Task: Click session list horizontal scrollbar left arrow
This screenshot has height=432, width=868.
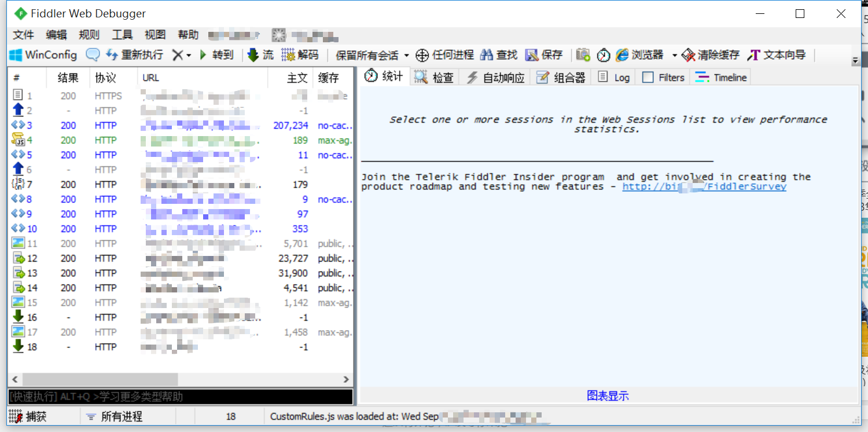Action: [15, 380]
